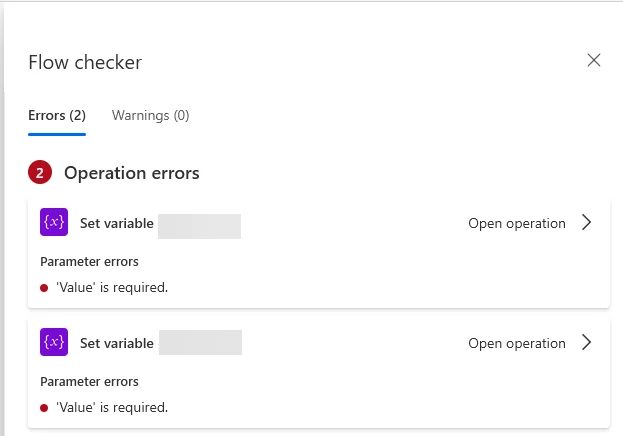The height and width of the screenshot is (436, 623).
Task: Click Parameter errors label in first card
Action: [x=89, y=262]
